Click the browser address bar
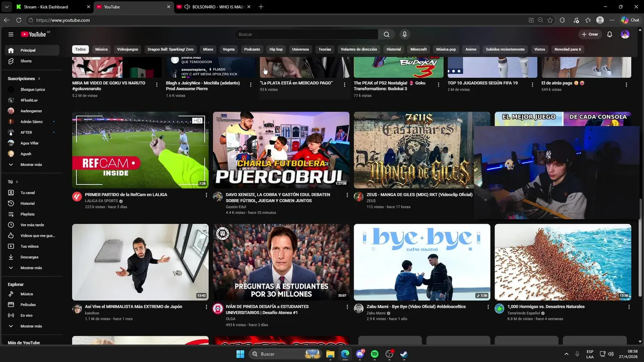Viewport: 644px width, 362px height. pyautogui.click(x=277, y=20)
